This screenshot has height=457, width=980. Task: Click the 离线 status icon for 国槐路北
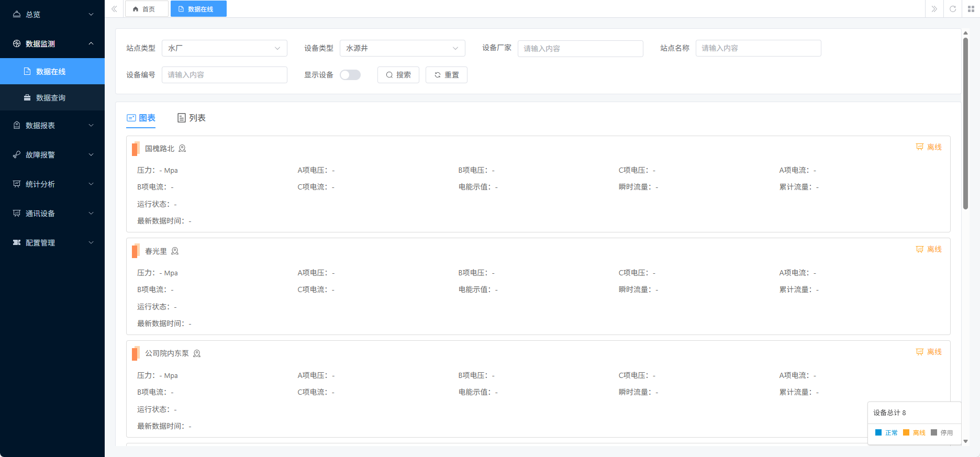pyautogui.click(x=919, y=147)
